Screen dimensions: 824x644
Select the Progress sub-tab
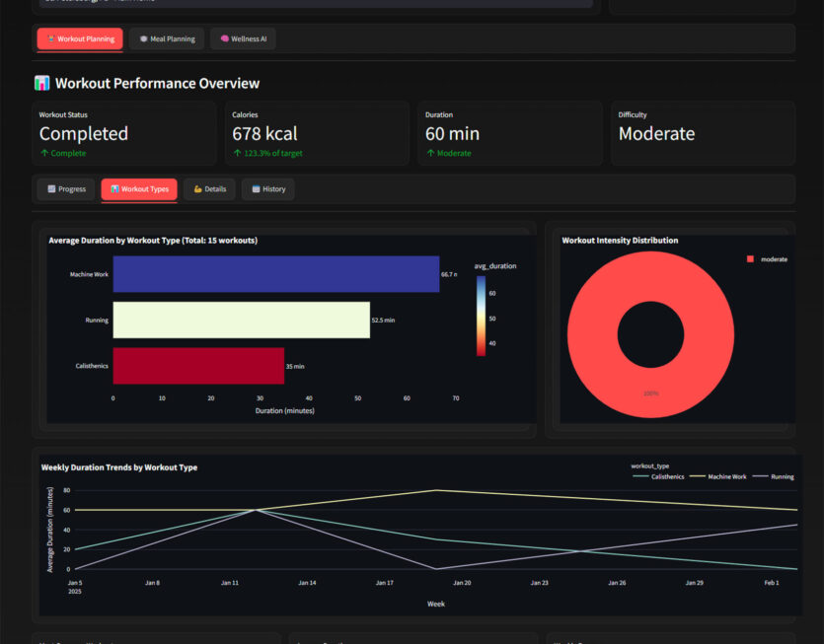coord(65,189)
